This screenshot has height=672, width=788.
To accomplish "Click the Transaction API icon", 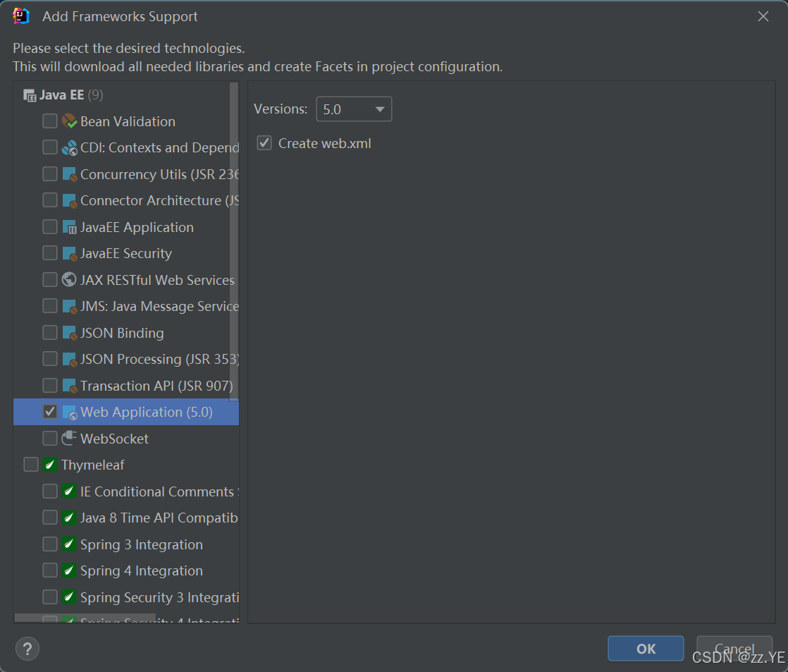I will pyautogui.click(x=69, y=386).
